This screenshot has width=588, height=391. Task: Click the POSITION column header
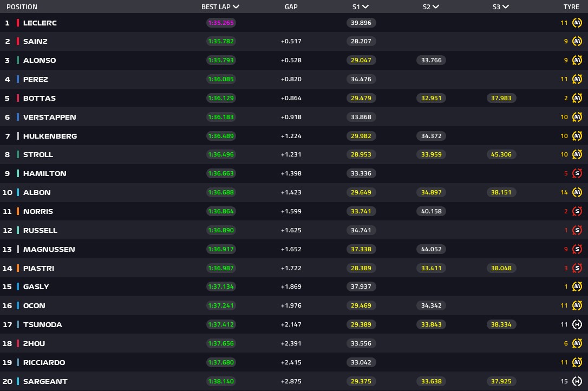click(21, 6)
